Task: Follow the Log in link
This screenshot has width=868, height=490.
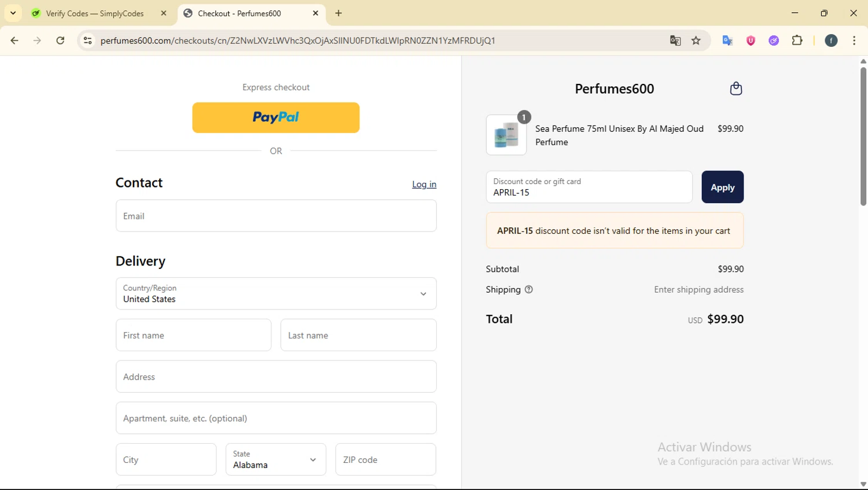Action: [424, 184]
